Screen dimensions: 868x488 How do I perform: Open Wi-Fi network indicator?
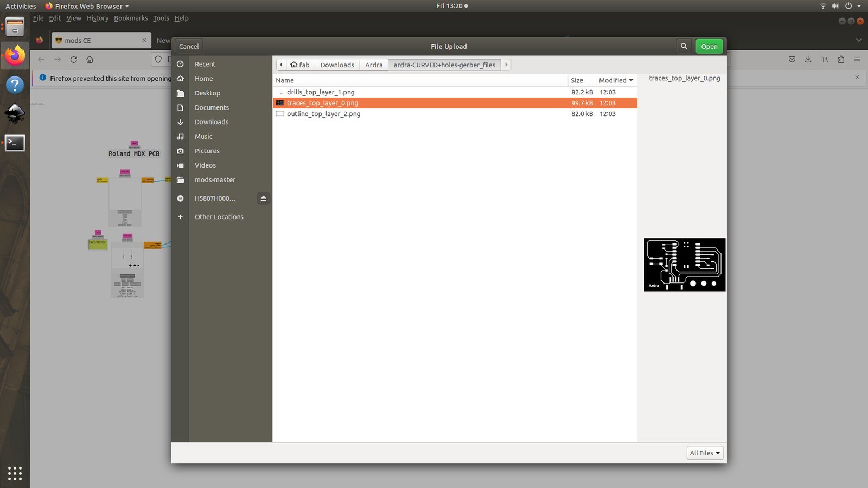pyautogui.click(x=823, y=6)
